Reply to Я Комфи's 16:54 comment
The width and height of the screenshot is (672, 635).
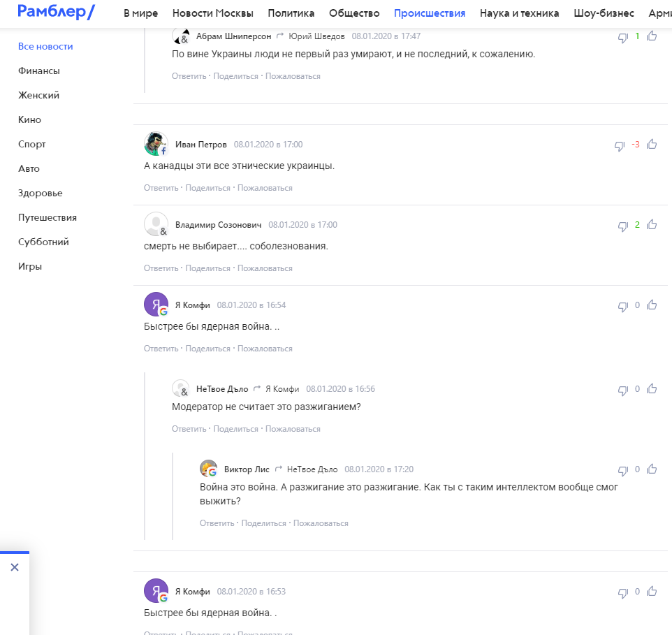[161, 349]
